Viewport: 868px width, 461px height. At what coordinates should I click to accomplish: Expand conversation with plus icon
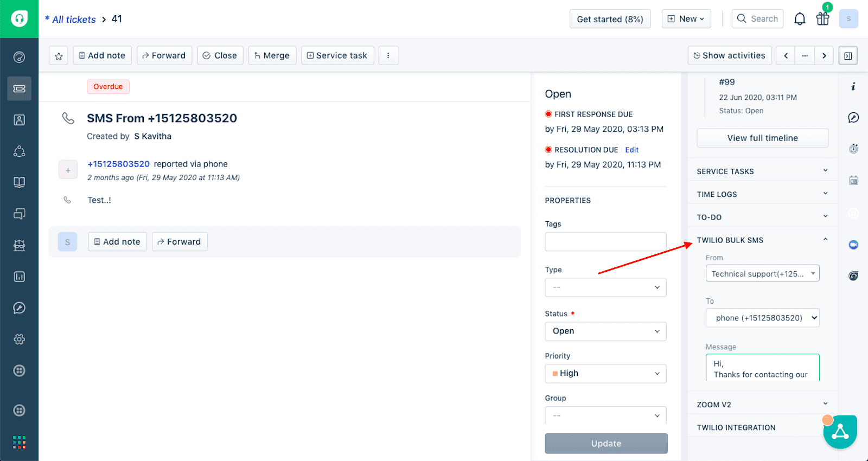[x=68, y=170]
